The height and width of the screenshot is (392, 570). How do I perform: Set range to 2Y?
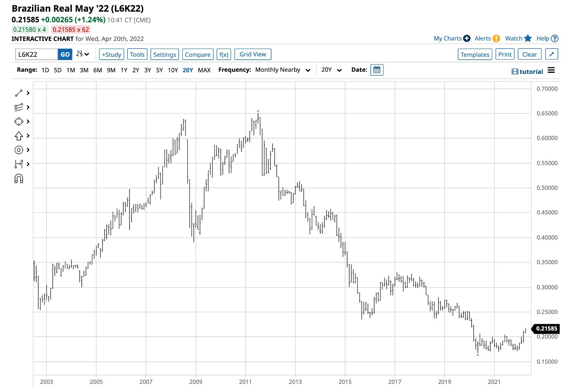pyautogui.click(x=136, y=70)
